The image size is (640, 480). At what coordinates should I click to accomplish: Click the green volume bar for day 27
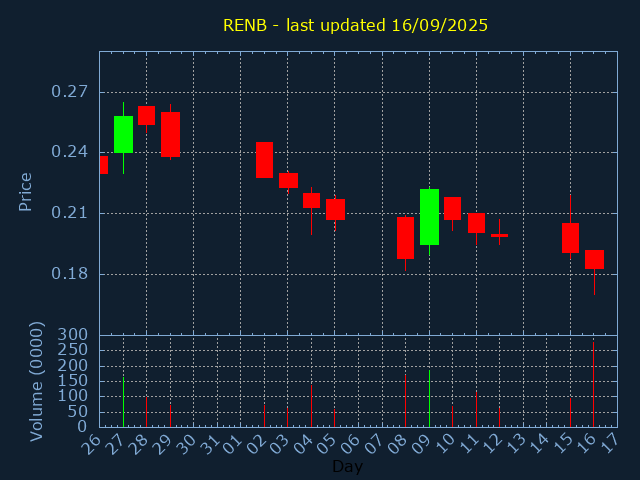123,402
